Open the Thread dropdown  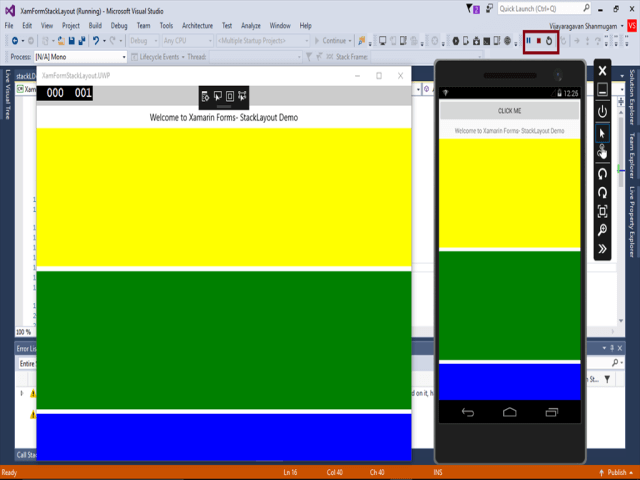click(256, 57)
